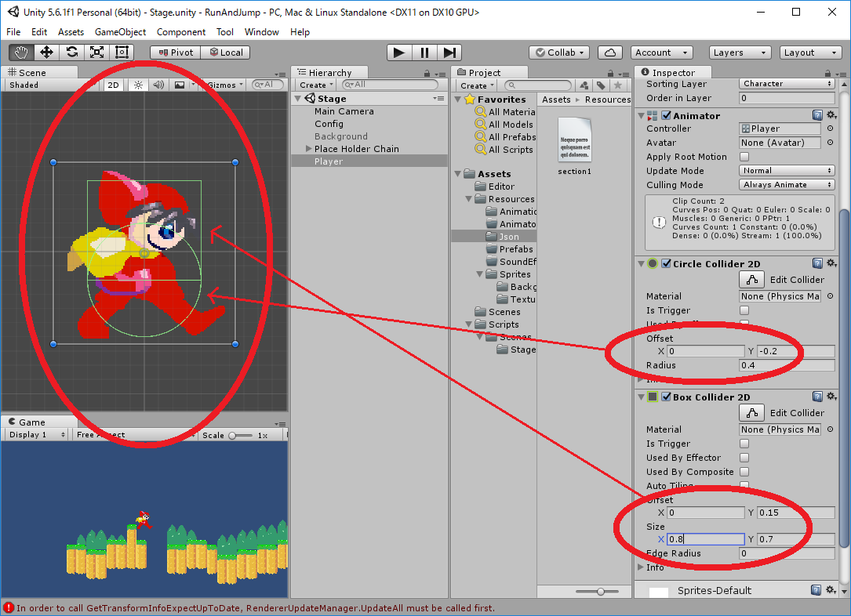
Task: Open Circle Collider 2D help icon
Action: coord(817,263)
